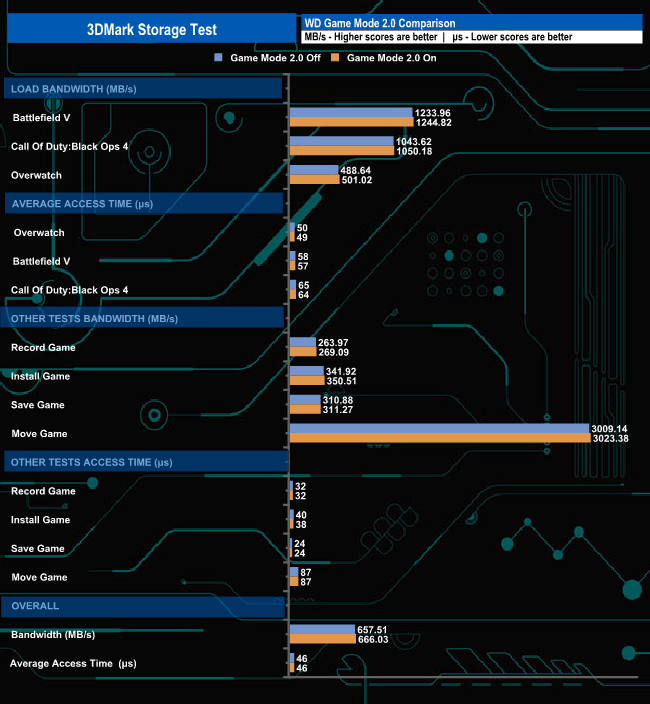Click the value 38 beside Install Game access time
Viewport: 650px width, 704px height.
click(x=301, y=525)
